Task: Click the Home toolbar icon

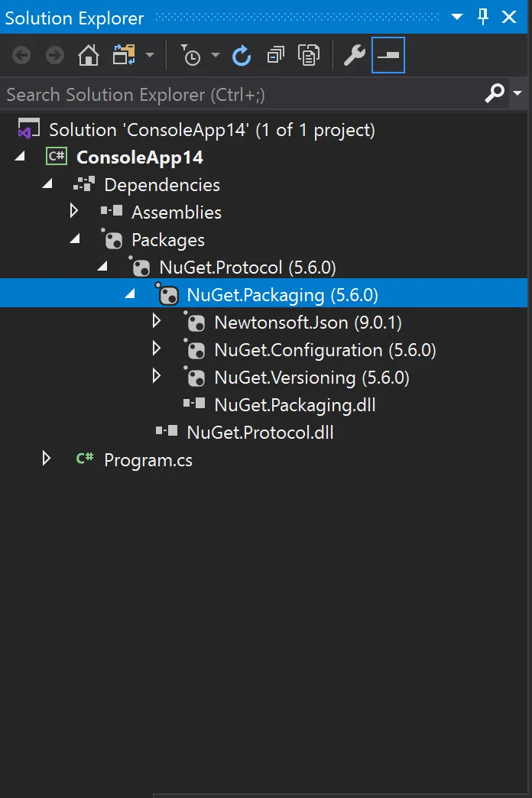Action: (x=89, y=56)
